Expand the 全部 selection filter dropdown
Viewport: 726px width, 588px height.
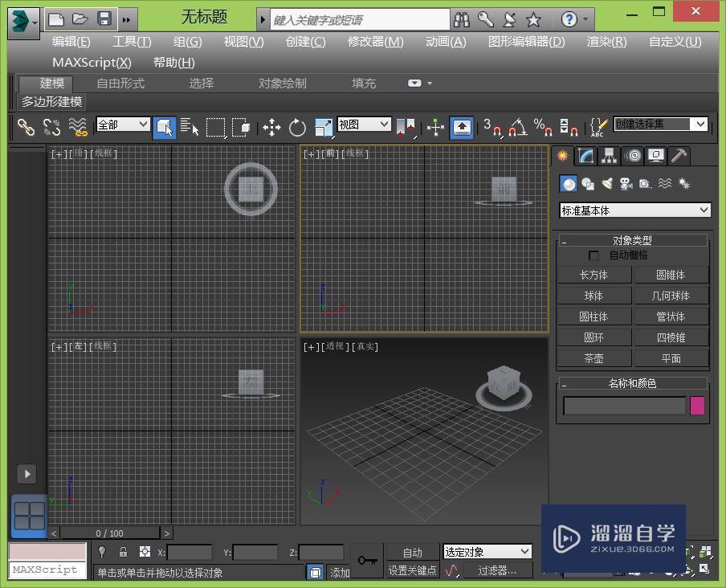tap(123, 125)
